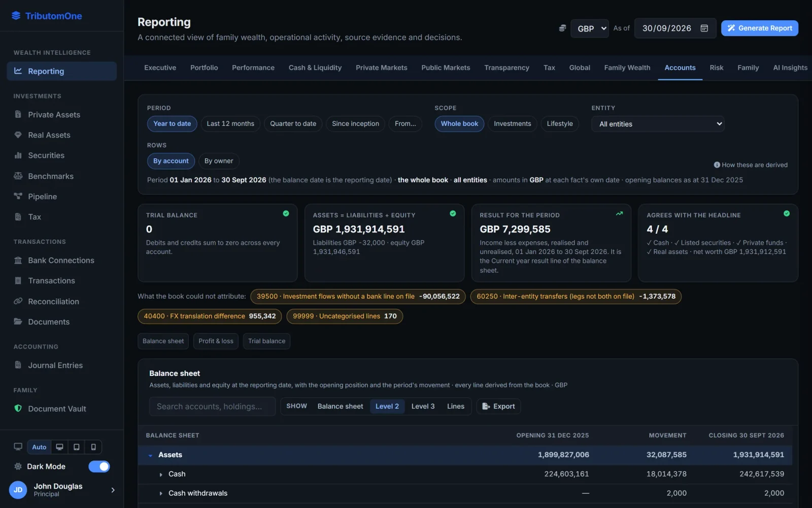Open the Cash & Liquidity tab

click(x=315, y=68)
